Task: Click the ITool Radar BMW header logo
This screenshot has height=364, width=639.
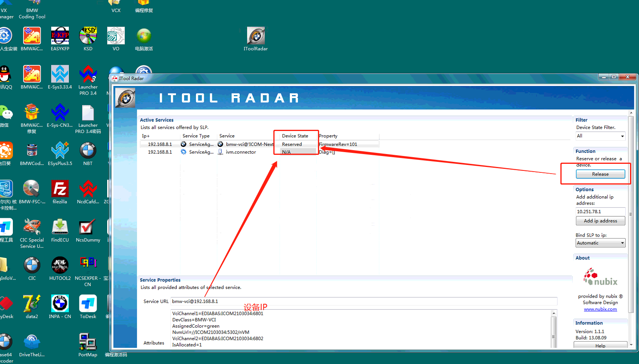Action: [125, 98]
